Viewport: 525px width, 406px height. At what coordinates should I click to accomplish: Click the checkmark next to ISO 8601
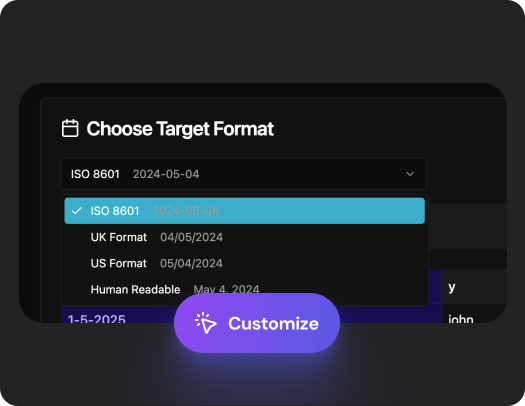point(77,211)
